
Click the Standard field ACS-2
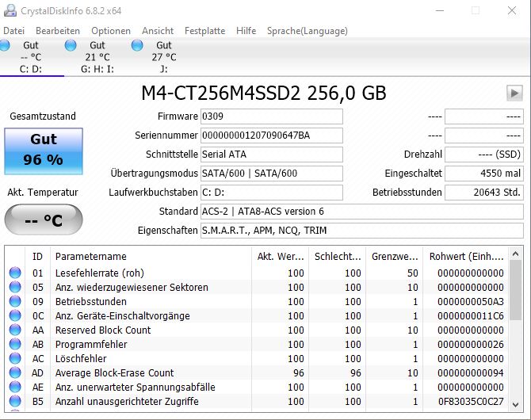(x=362, y=212)
